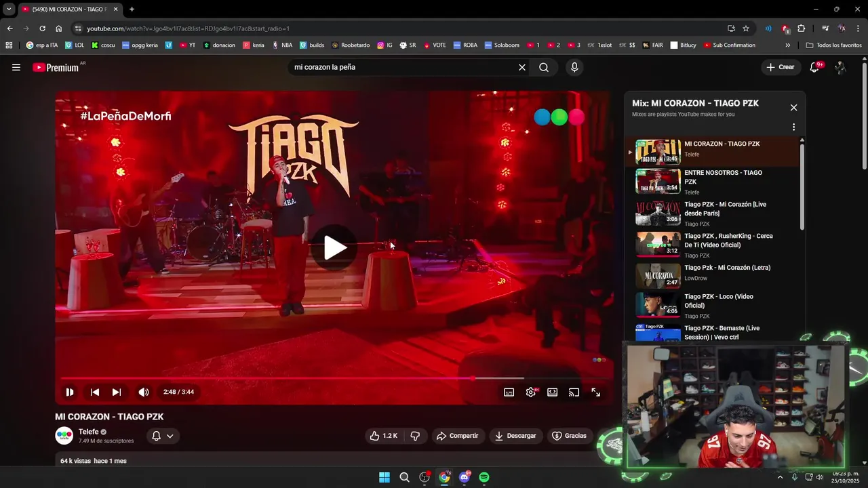
Task: Switch to theater mode
Action: click(553, 392)
